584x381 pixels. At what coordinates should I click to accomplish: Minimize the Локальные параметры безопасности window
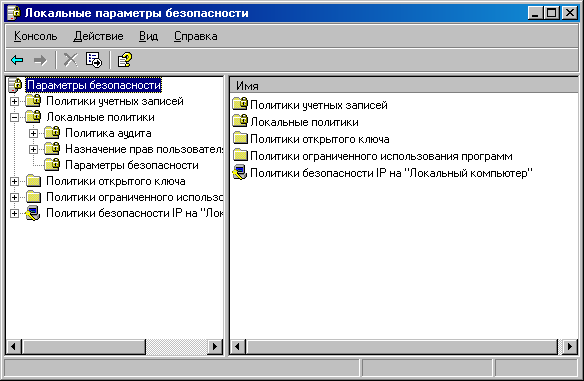[x=535, y=13]
